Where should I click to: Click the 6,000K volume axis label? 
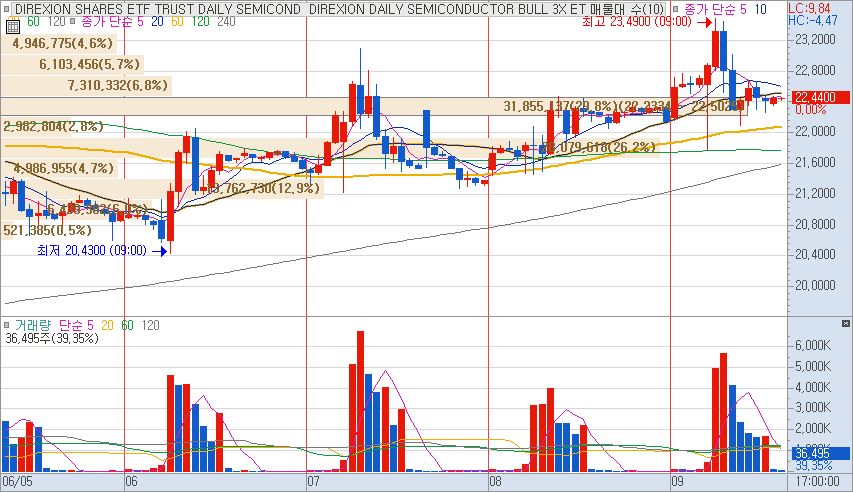tap(812, 346)
